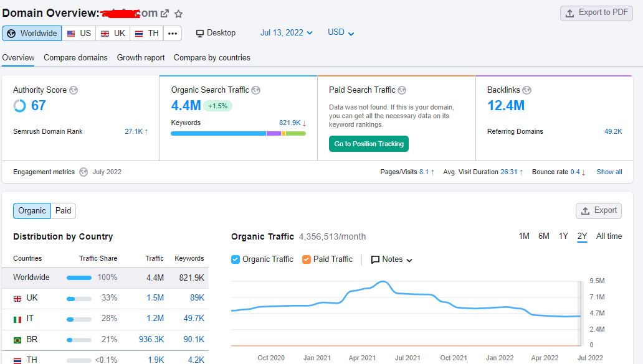This screenshot has height=364, width=643.
Task: Open Referring Domains value 49.2K
Action: tap(613, 131)
